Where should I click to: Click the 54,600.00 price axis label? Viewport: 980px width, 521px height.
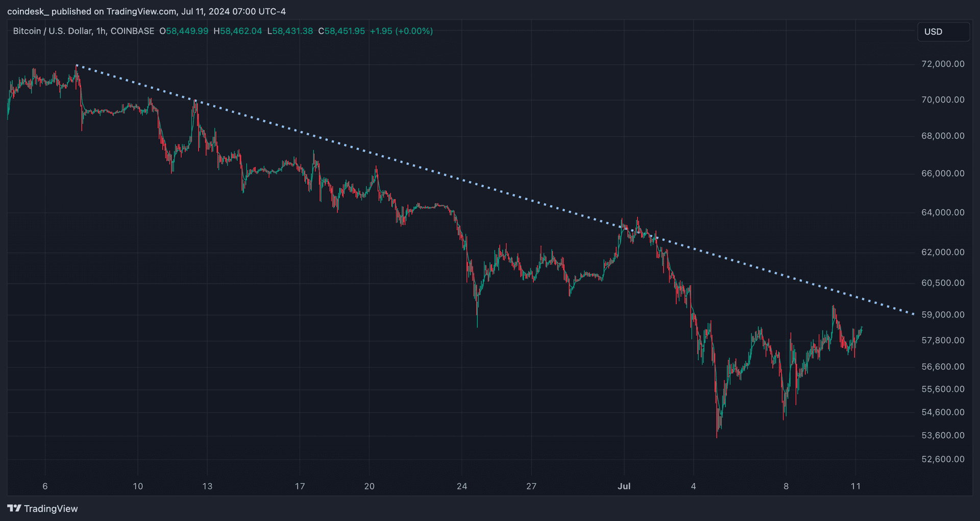tap(943, 412)
